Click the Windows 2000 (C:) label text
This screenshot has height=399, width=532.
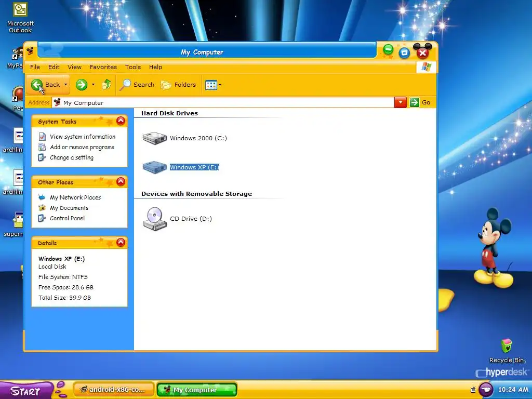click(198, 138)
